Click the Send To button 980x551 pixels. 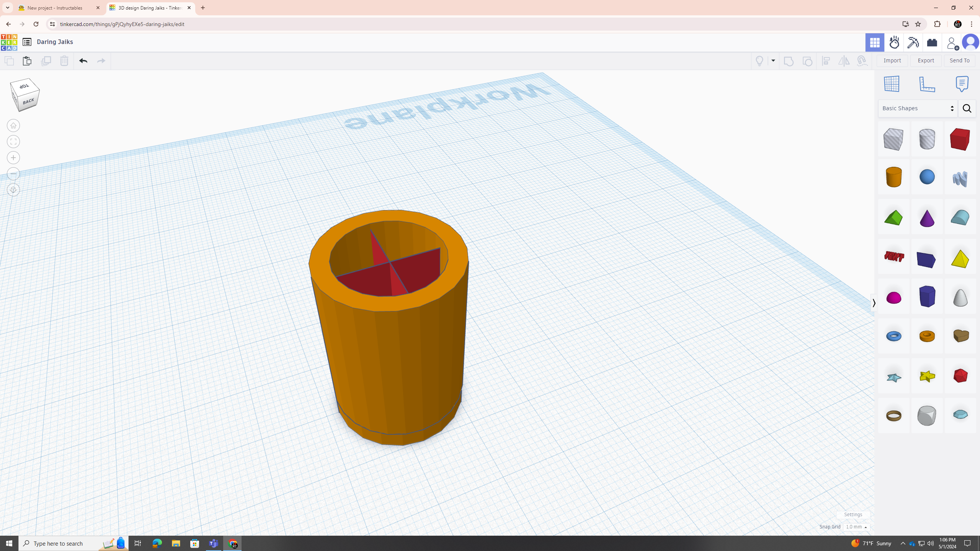click(x=960, y=60)
